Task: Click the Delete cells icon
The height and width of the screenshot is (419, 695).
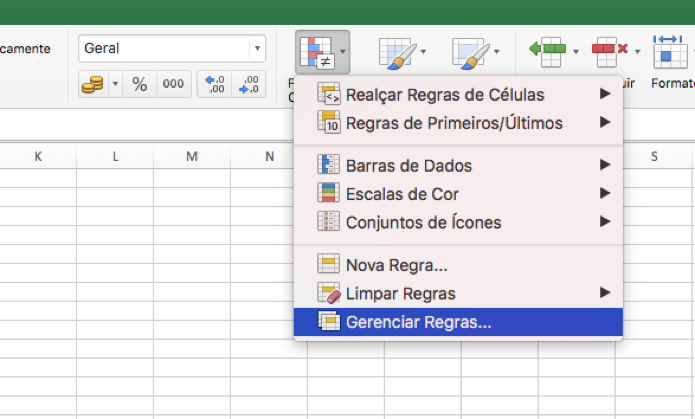Action: (610, 52)
